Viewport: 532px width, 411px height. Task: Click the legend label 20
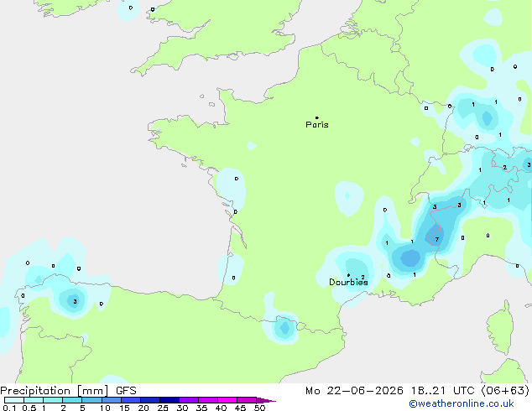pyautogui.click(x=143, y=408)
